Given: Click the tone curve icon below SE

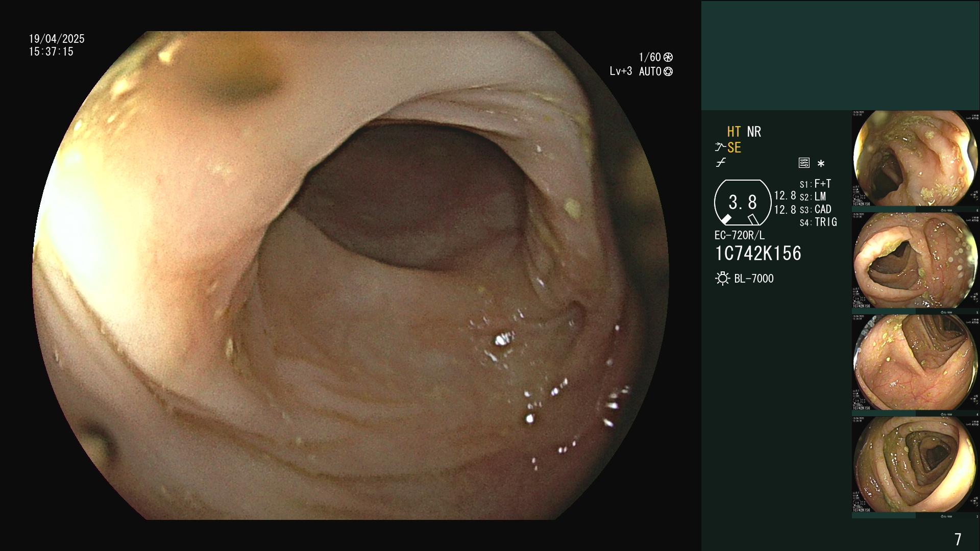Looking at the screenshot, I should [x=721, y=163].
